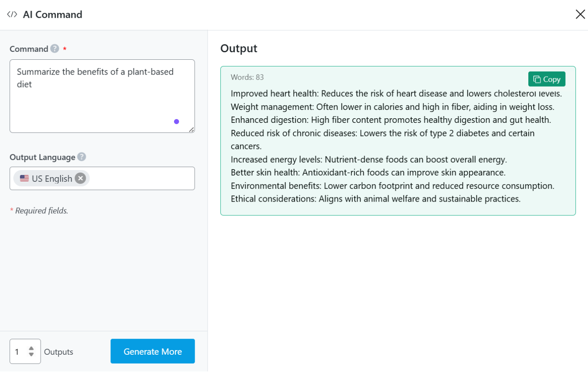Show help for Output Language
Image resolution: width=588 pixels, height=385 pixels.
click(x=82, y=157)
